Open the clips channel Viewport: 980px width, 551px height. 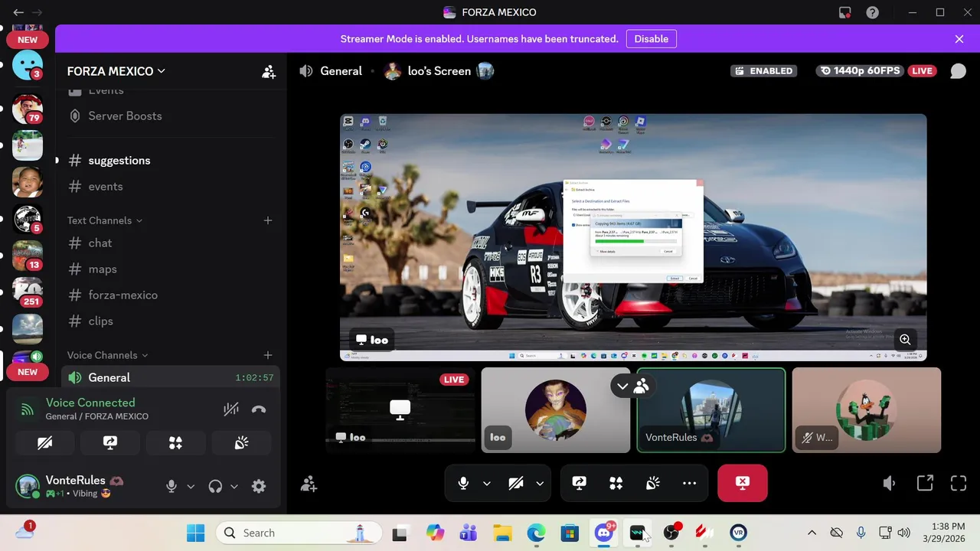[170, 321]
